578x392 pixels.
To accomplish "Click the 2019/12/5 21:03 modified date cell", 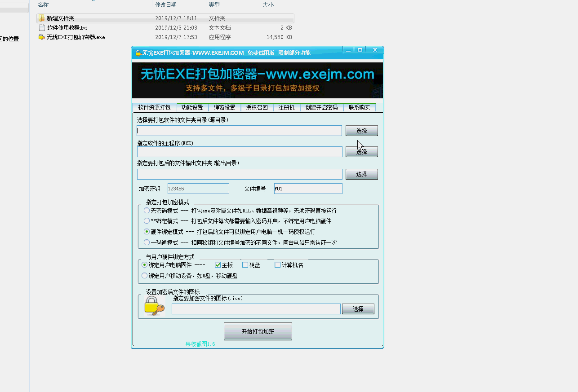I will [176, 28].
